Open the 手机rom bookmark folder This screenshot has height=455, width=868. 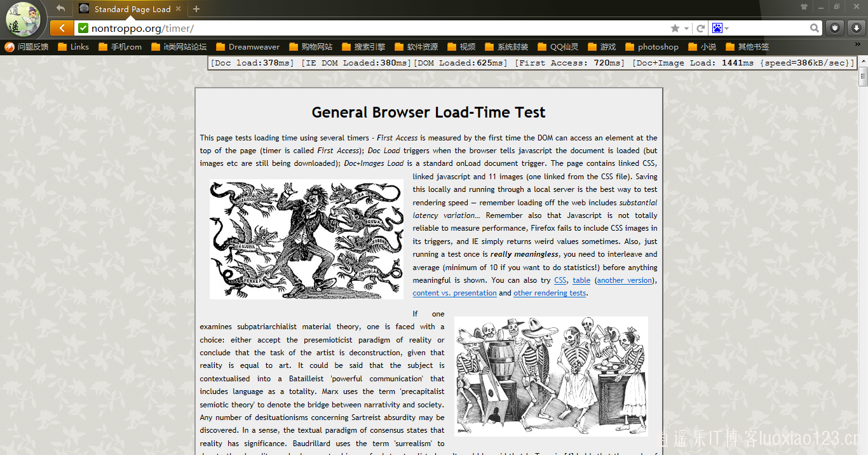pyautogui.click(x=120, y=46)
